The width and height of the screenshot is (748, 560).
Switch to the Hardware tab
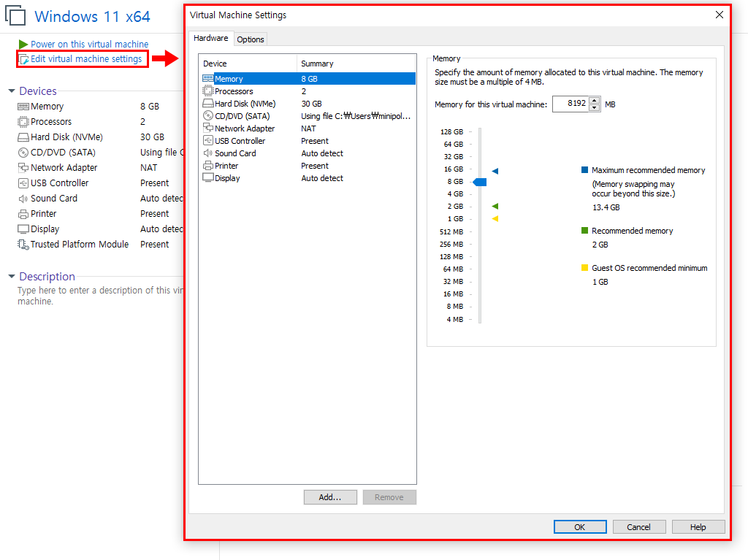pyautogui.click(x=211, y=38)
